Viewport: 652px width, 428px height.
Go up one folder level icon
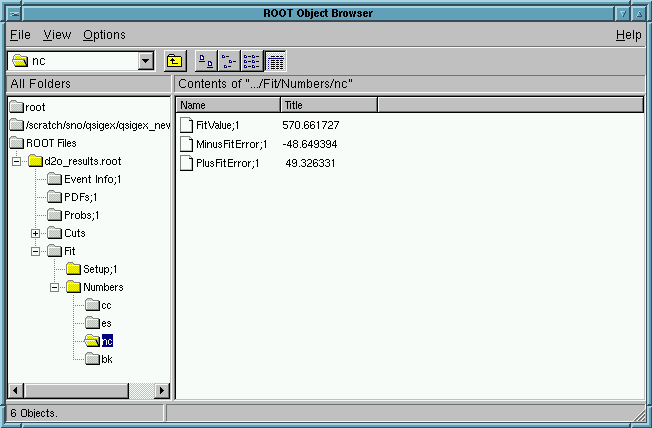point(175,61)
